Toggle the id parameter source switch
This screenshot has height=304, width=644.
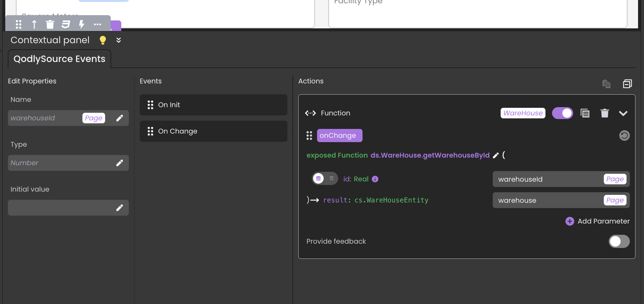click(325, 179)
